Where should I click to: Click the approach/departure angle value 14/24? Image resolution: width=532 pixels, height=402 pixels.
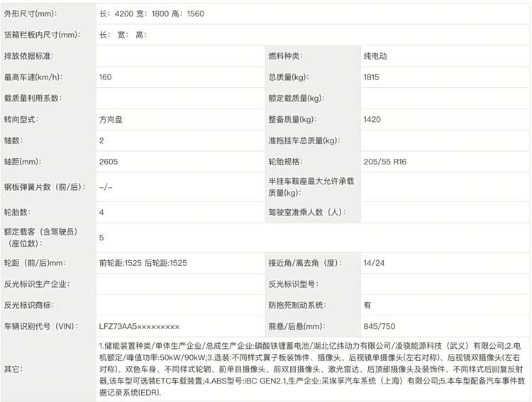(374, 263)
